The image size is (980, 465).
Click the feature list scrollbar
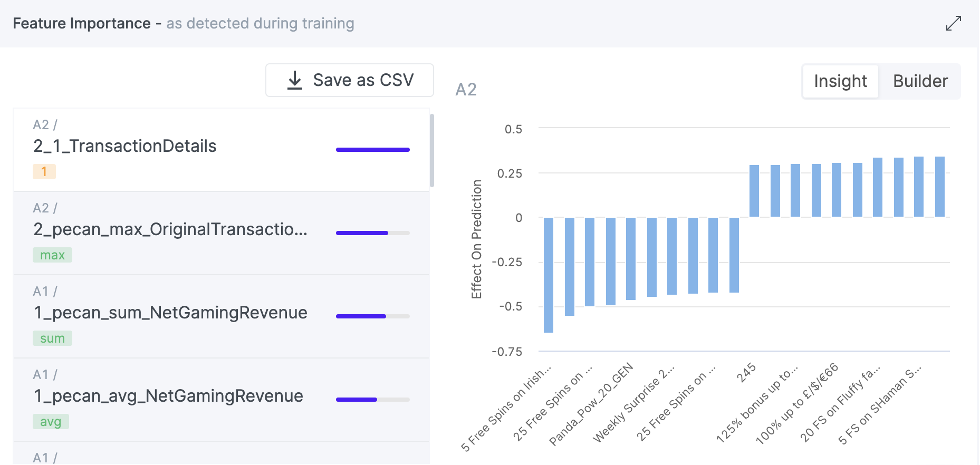pos(432,150)
